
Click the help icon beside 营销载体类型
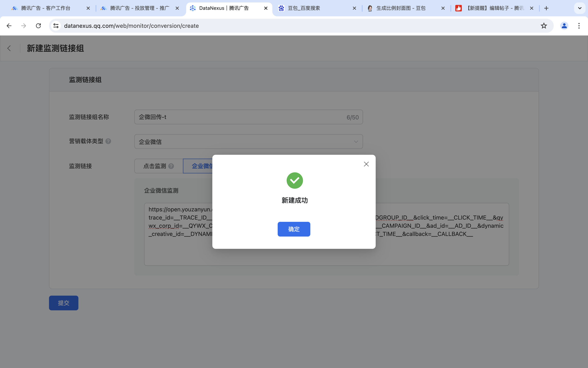[x=108, y=141]
